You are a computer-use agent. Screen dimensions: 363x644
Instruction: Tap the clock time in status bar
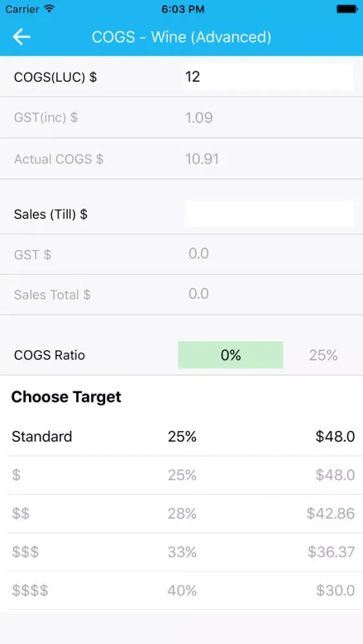pyautogui.click(x=181, y=8)
